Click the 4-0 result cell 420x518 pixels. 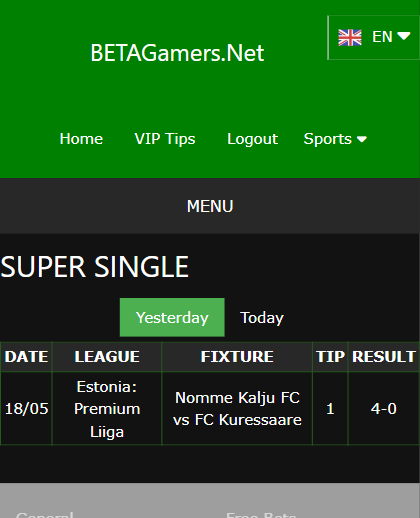[384, 409]
